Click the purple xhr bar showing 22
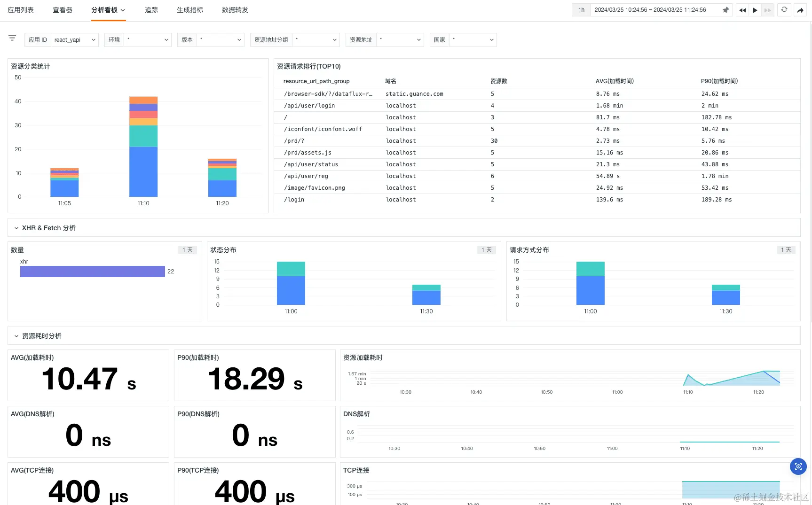 (93, 272)
